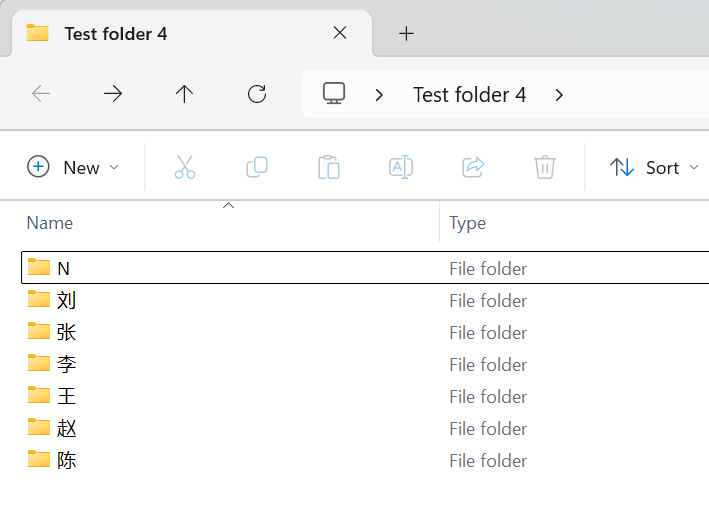Screen dimensions: 709x506
Task: Click the Rename icon in toolbar
Action: coord(401,167)
